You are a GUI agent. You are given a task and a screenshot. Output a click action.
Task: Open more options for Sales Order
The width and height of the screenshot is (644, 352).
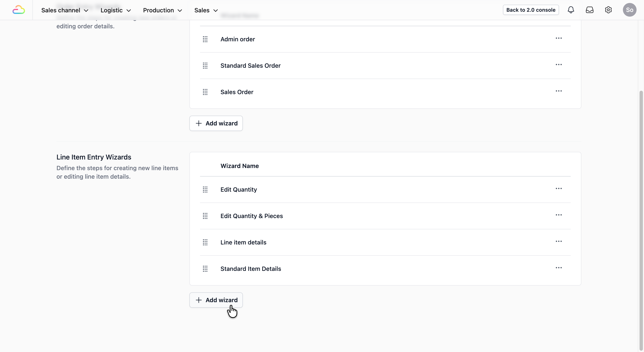559,91
